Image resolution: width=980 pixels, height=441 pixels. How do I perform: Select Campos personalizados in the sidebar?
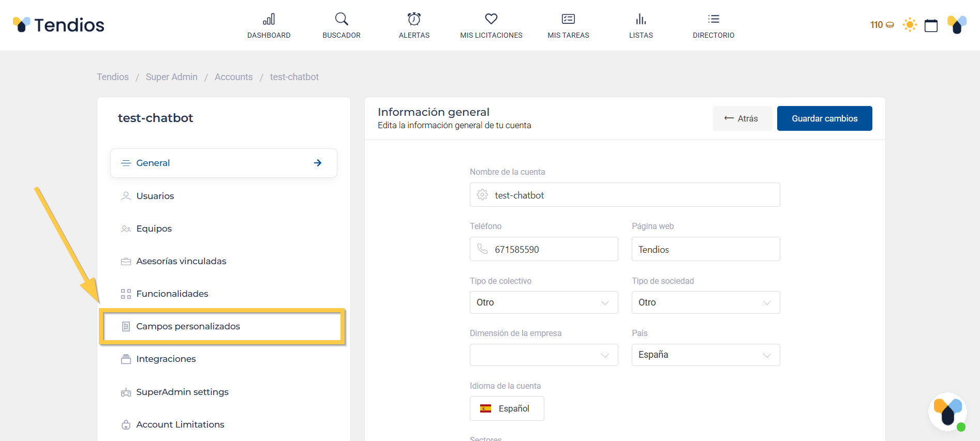pyautogui.click(x=188, y=326)
